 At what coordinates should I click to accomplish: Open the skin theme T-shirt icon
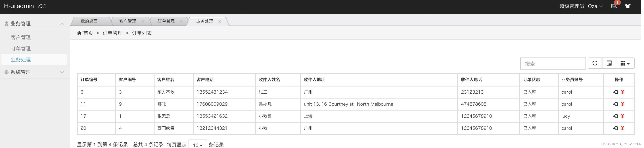click(x=628, y=6)
